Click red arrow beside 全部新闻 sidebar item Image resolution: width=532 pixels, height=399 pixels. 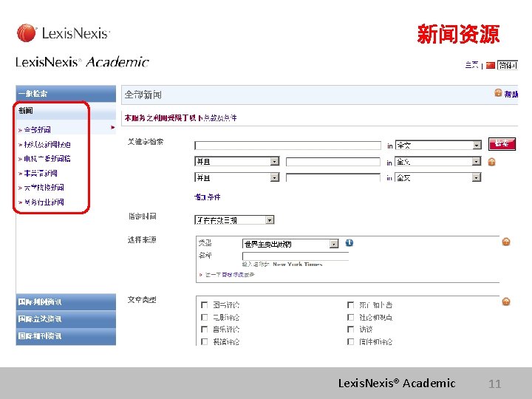coord(113,128)
